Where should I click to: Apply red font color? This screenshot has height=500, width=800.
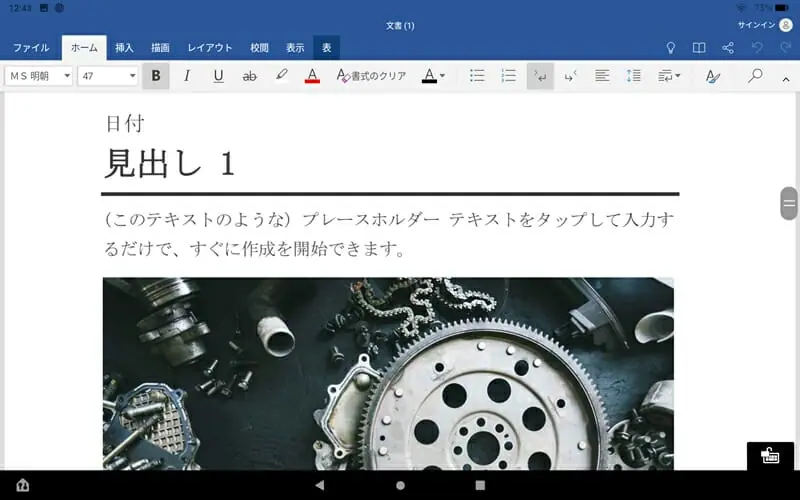coord(312,76)
